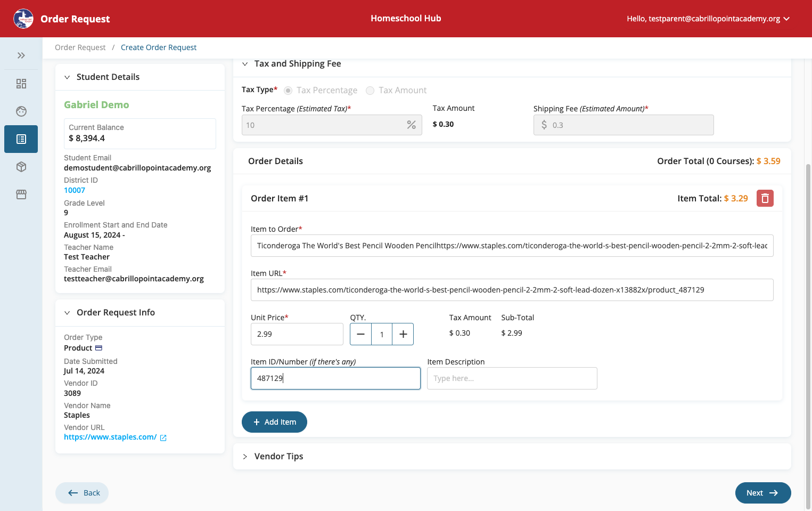The image size is (812, 511).
Task: Click Create Order Request breadcrumb
Action: click(159, 47)
